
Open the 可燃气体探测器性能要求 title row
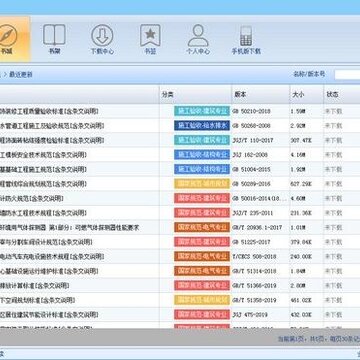69,227
